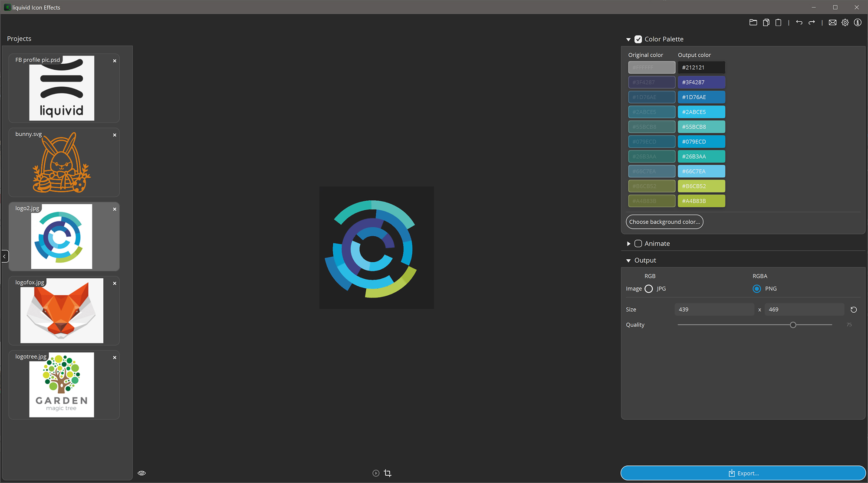Duplicate the current project
Viewport: 868px width, 483px height.
pyautogui.click(x=766, y=22)
